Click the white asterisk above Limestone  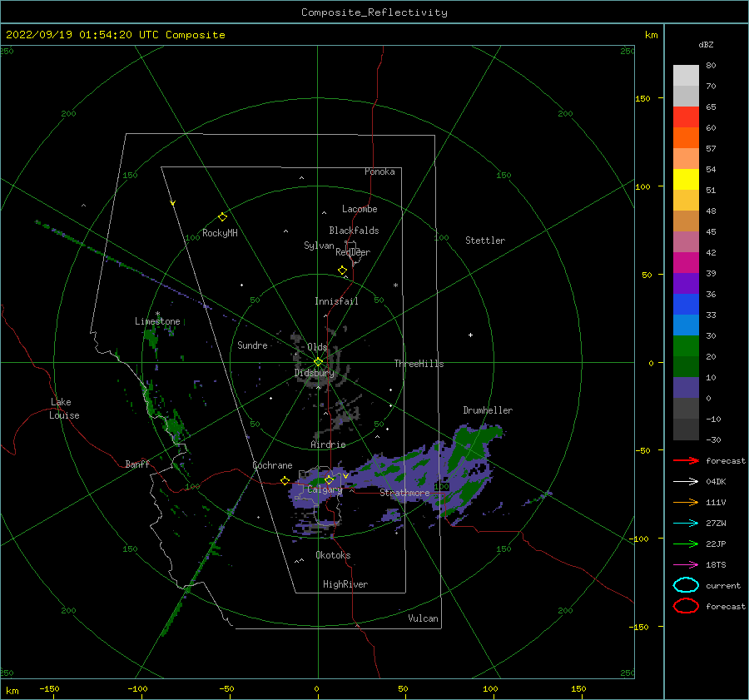pos(157,314)
